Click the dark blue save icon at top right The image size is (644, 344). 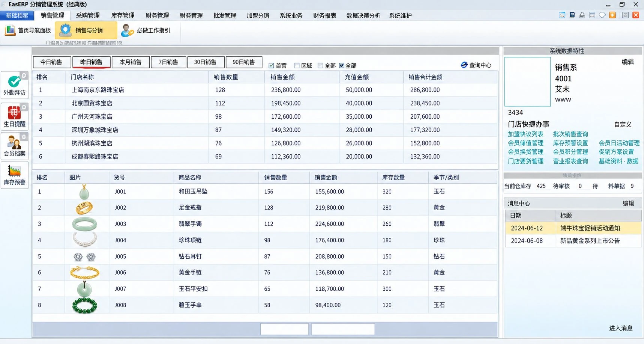(x=572, y=15)
